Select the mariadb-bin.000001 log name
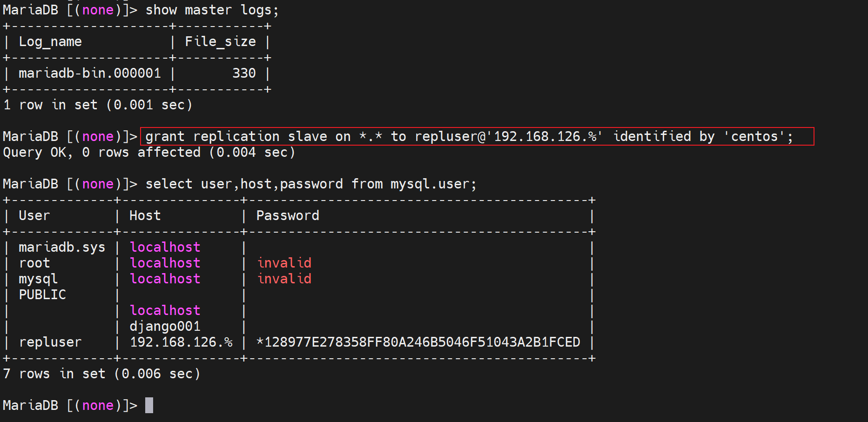868x422 pixels. pyautogui.click(x=90, y=74)
